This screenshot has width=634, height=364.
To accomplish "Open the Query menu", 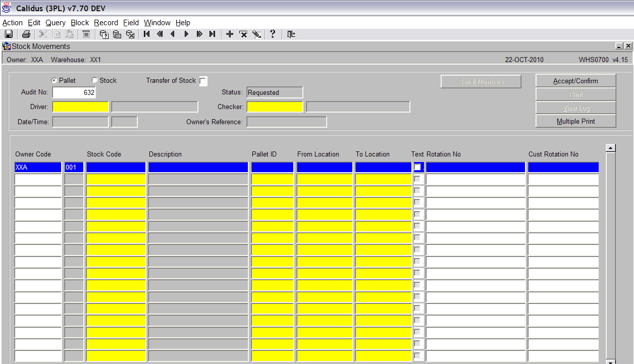I will (56, 23).
